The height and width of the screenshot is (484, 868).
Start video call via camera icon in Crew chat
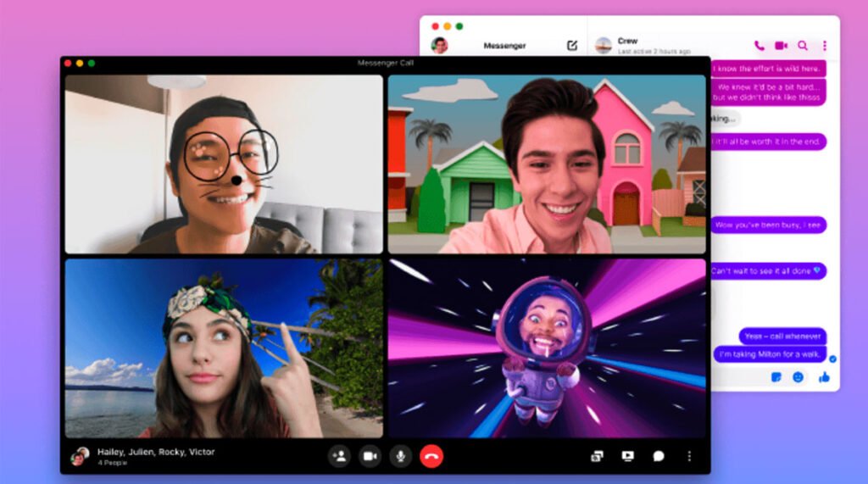point(781,46)
